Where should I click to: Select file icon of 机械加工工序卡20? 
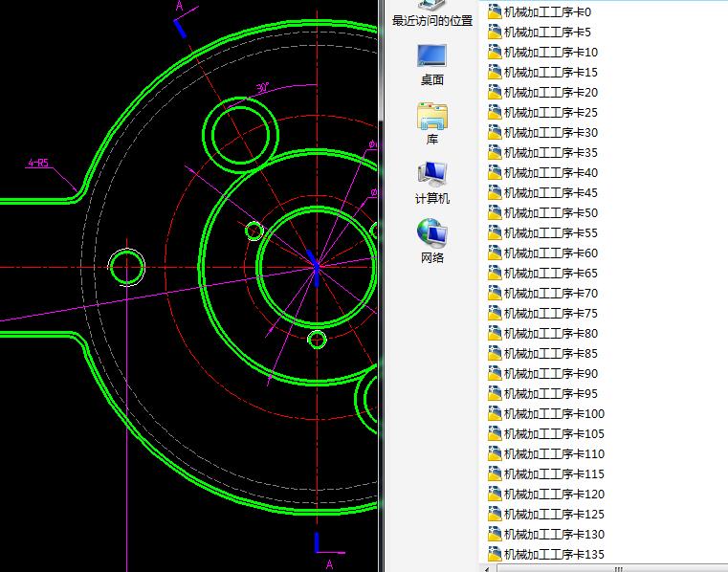coord(495,93)
